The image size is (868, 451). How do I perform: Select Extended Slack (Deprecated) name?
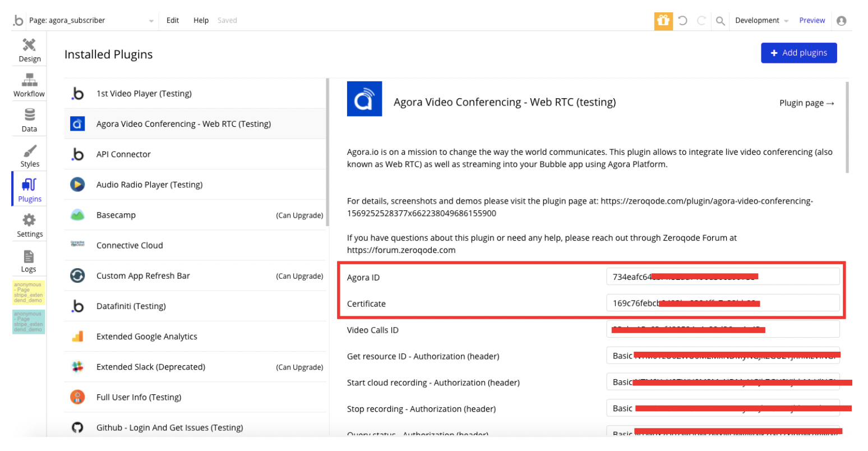[x=151, y=367]
